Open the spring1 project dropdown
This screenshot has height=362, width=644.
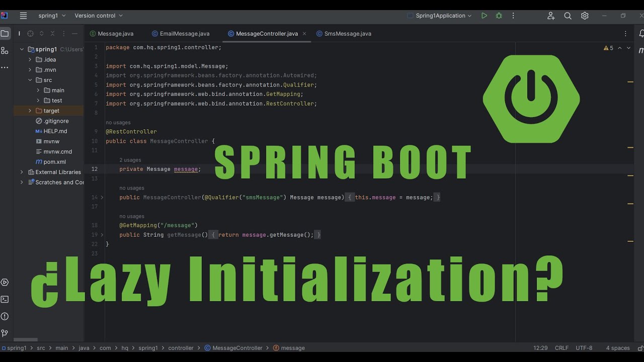52,16
